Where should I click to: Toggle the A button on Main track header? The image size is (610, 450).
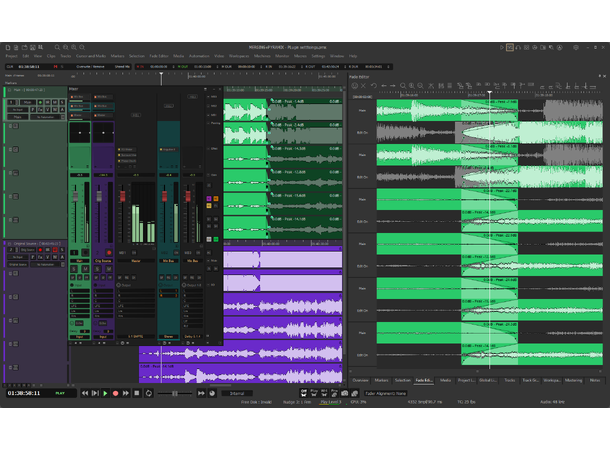62,110
